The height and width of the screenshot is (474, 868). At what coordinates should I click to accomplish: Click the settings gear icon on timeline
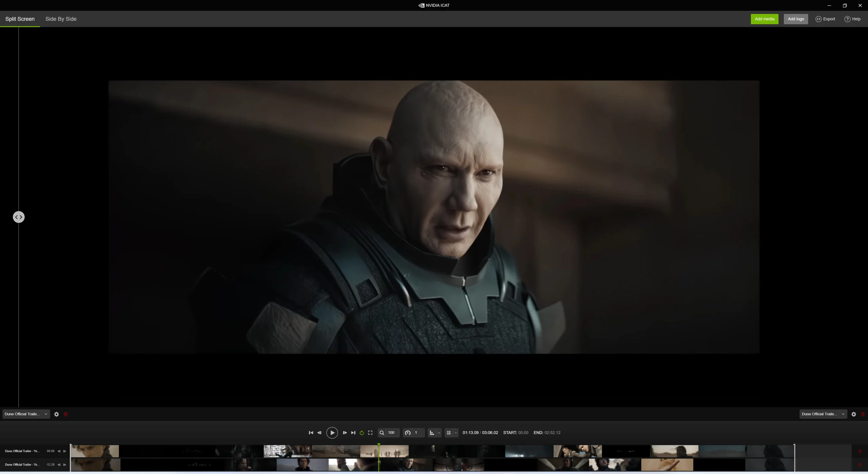tap(56, 414)
